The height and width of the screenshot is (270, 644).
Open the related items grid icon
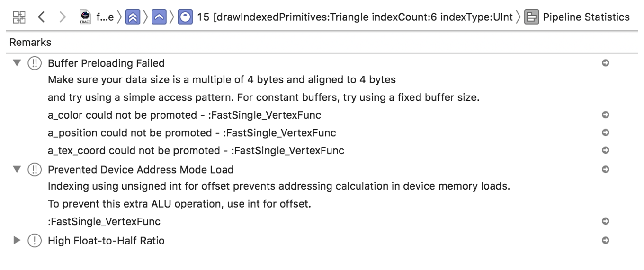coord(19,18)
